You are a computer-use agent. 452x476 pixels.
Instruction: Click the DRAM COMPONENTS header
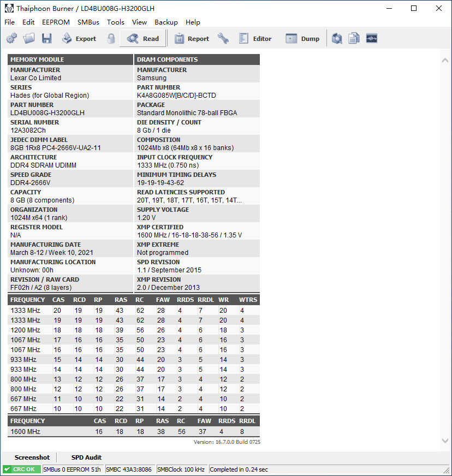click(197, 59)
